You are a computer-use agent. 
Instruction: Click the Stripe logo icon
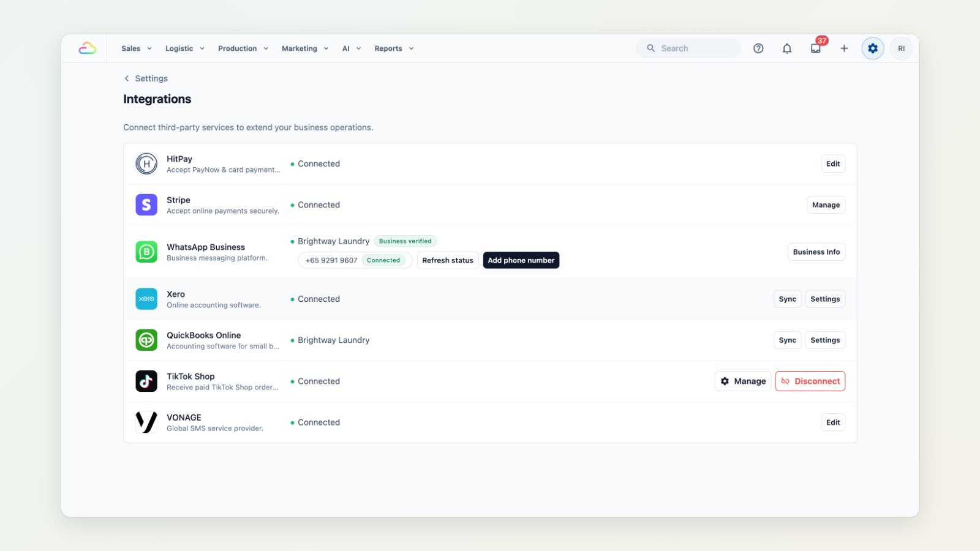146,204
